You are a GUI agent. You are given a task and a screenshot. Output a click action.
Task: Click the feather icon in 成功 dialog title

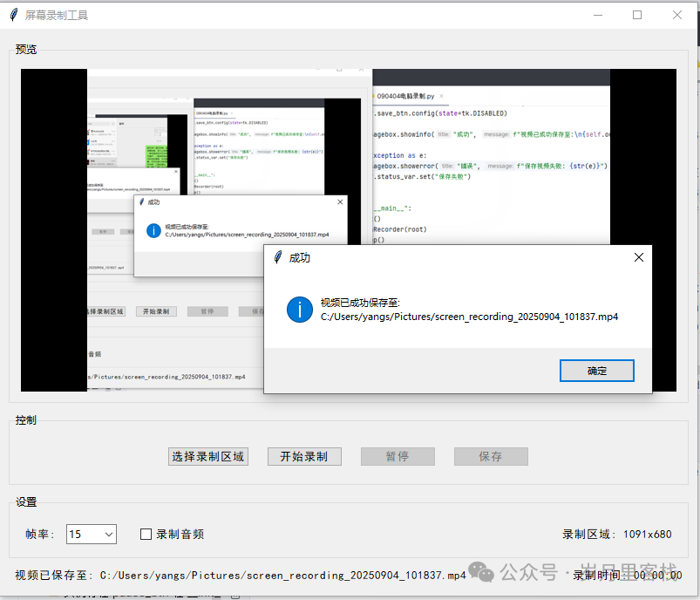tap(278, 257)
